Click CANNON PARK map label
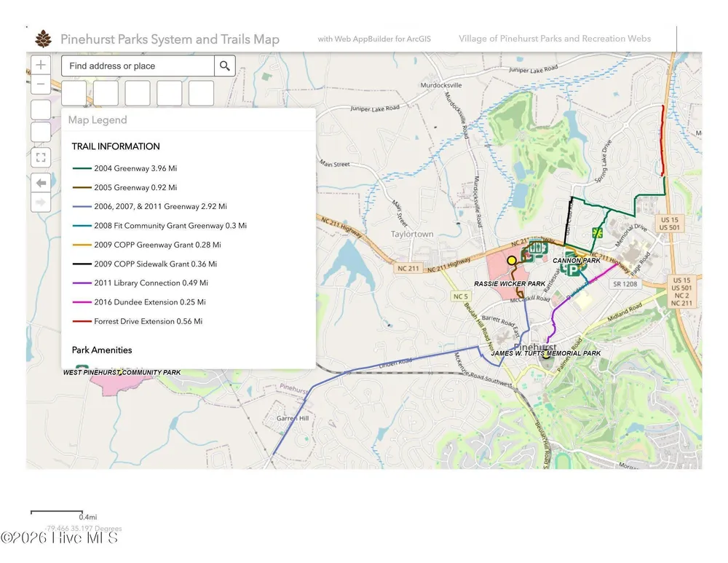The width and height of the screenshot is (728, 563). (x=576, y=261)
